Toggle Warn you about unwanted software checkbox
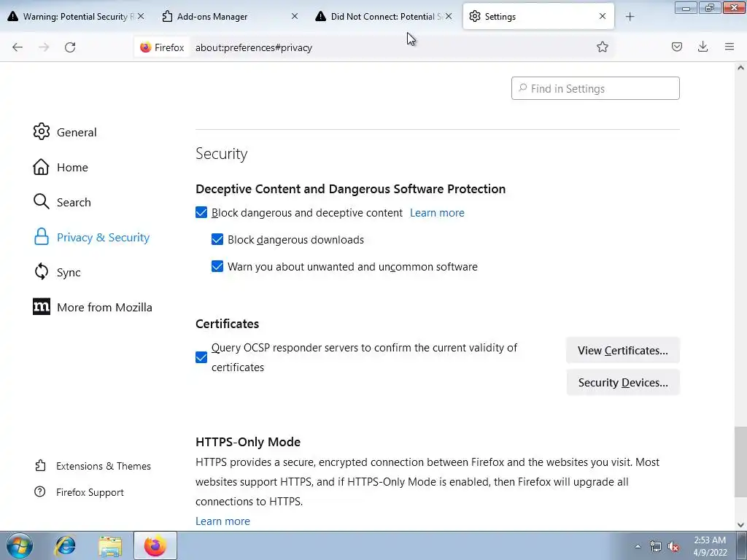Image resolution: width=747 pixels, height=560 pixels. [217, 266]
